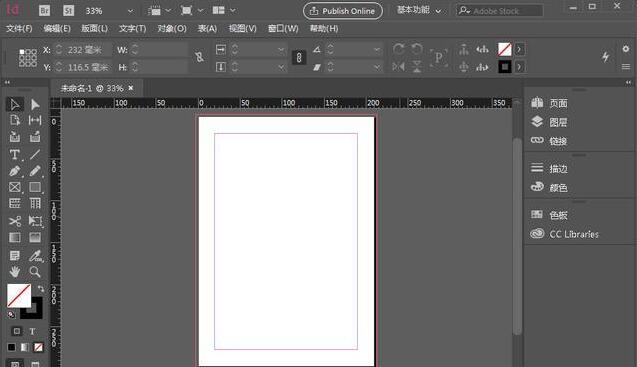Select the Pencil tool

tap(35, 171)
